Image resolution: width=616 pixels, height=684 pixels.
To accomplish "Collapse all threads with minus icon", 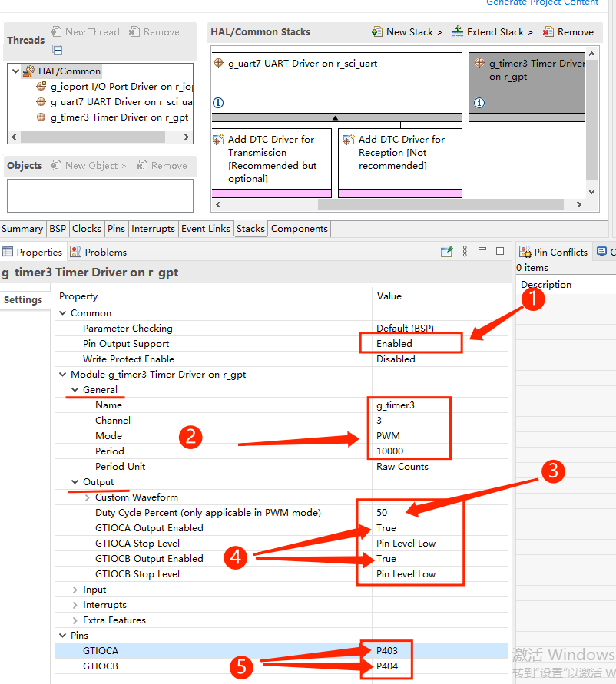I will [58, 50].
